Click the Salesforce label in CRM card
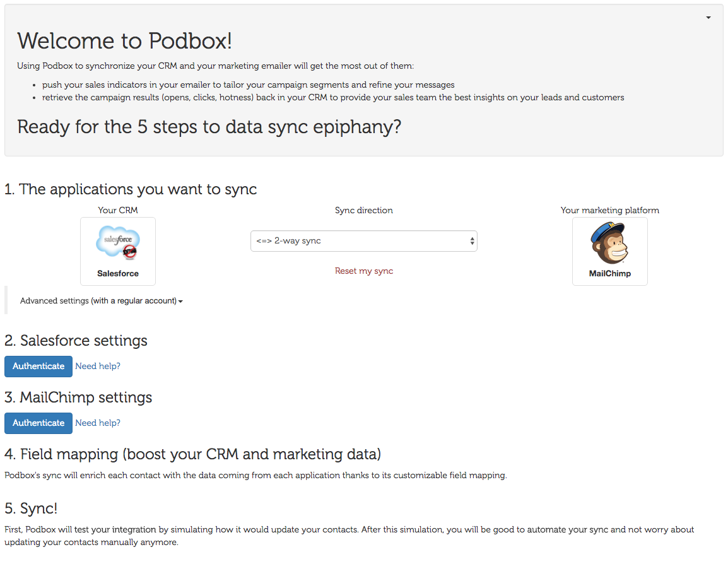 (x=118, y=273)
